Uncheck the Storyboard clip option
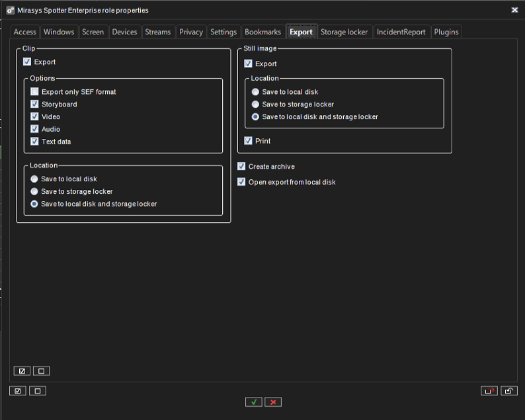525x420 pixels. coord(35,105)
